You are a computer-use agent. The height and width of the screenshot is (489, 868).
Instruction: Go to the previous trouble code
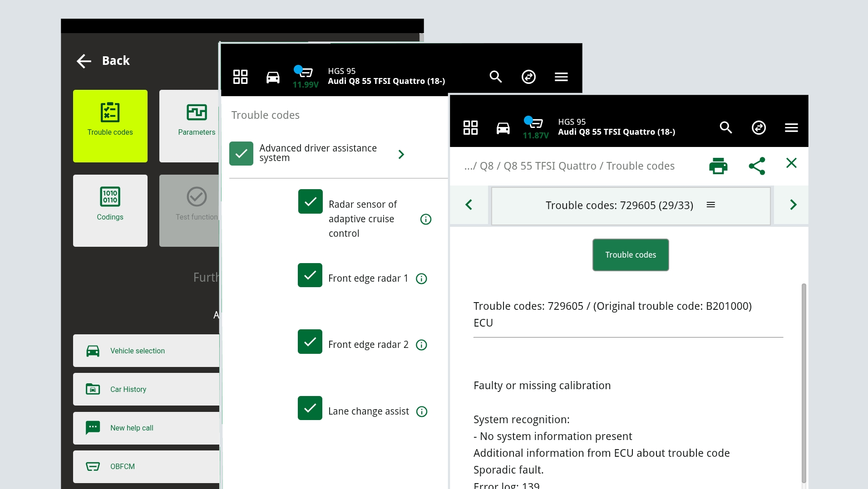point(469,205)
